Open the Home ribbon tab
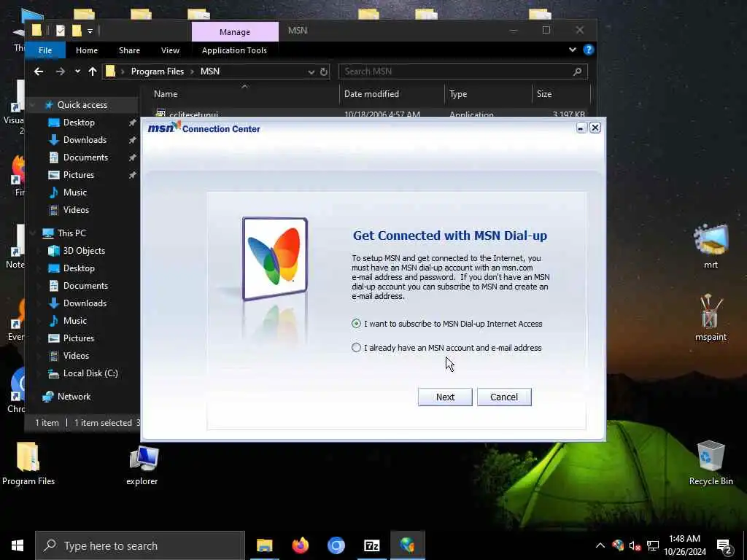The height and width of the screenshot is (560, 747). pyautogui.click(x=87, y=50)
